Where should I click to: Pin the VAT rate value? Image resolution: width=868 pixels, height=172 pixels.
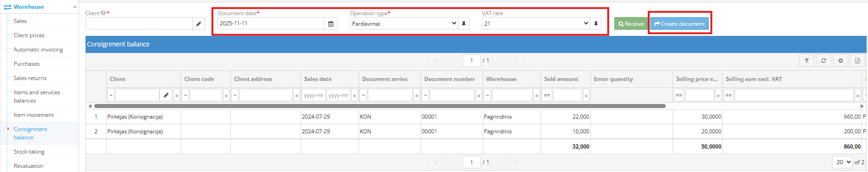click(x=596, y=23)
